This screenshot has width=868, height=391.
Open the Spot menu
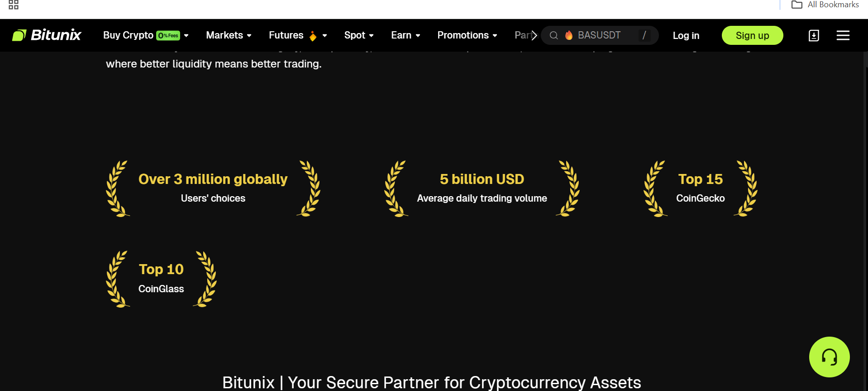[x=359, y=35]
